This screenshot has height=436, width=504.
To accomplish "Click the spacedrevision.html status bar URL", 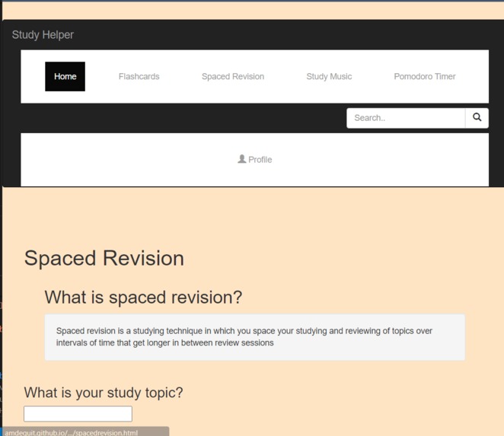I will (x=72, y=432).
